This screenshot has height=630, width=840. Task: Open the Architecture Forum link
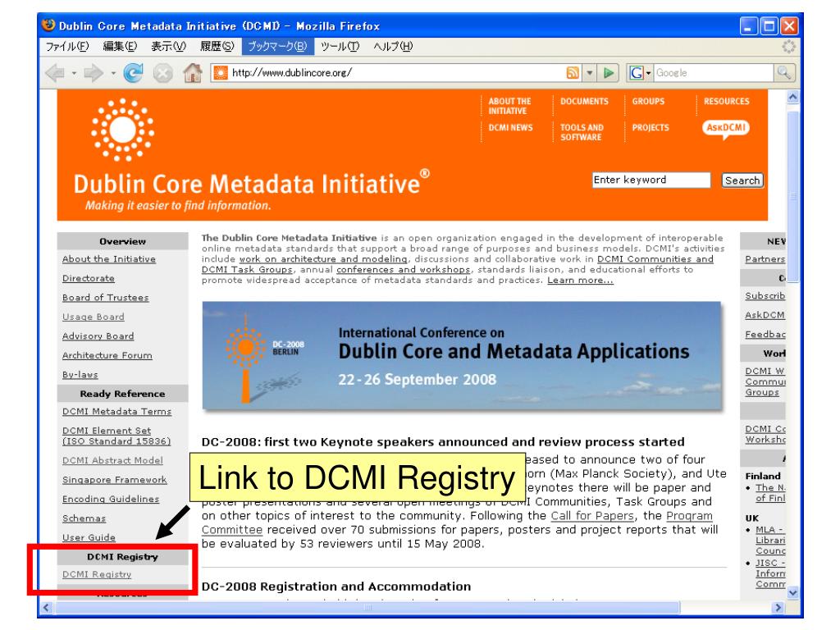tap(107, 356)
